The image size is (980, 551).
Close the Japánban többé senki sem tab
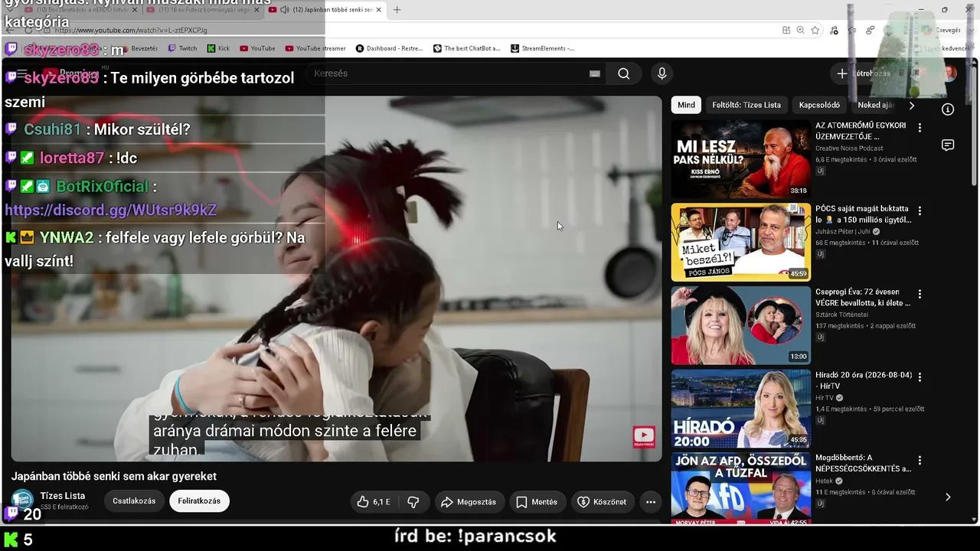click(378, 10)
